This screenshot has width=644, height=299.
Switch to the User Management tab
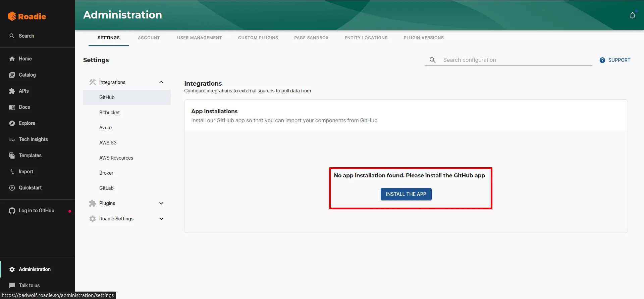tap(199, 38)
